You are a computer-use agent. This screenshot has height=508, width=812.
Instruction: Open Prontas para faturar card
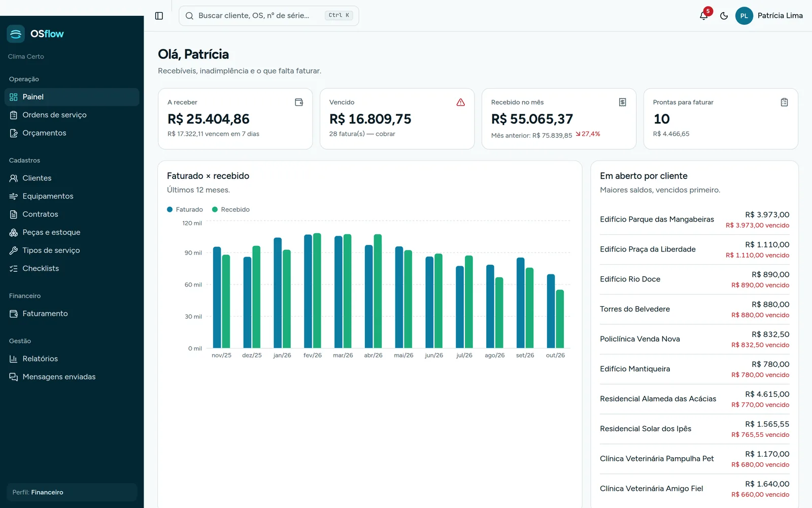pyautogui.click(x=721, y=119)
